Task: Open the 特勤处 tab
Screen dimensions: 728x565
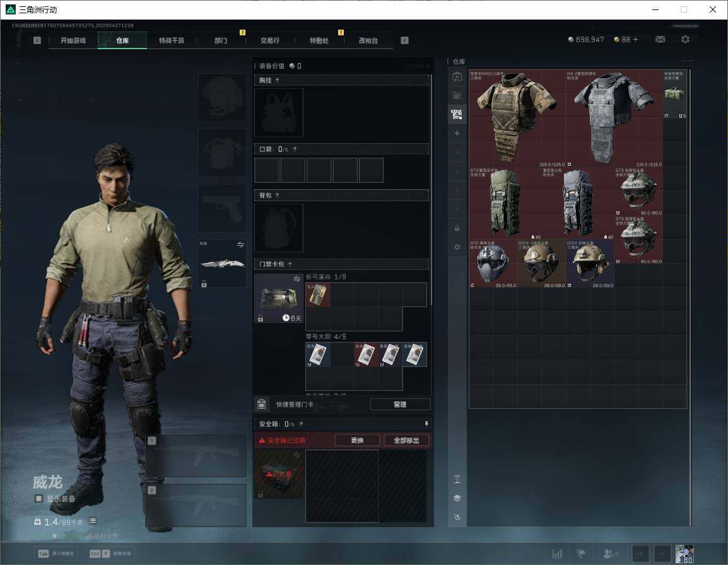Action: 319,40
